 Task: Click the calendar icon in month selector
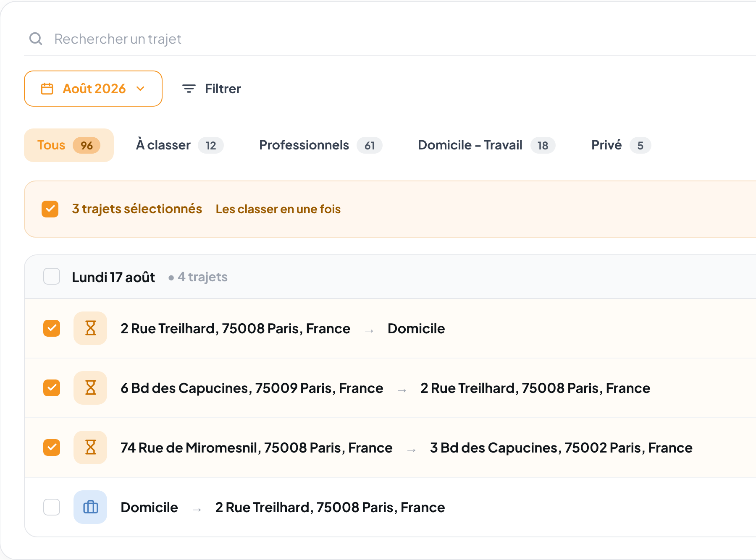click(x=47, y=89)
